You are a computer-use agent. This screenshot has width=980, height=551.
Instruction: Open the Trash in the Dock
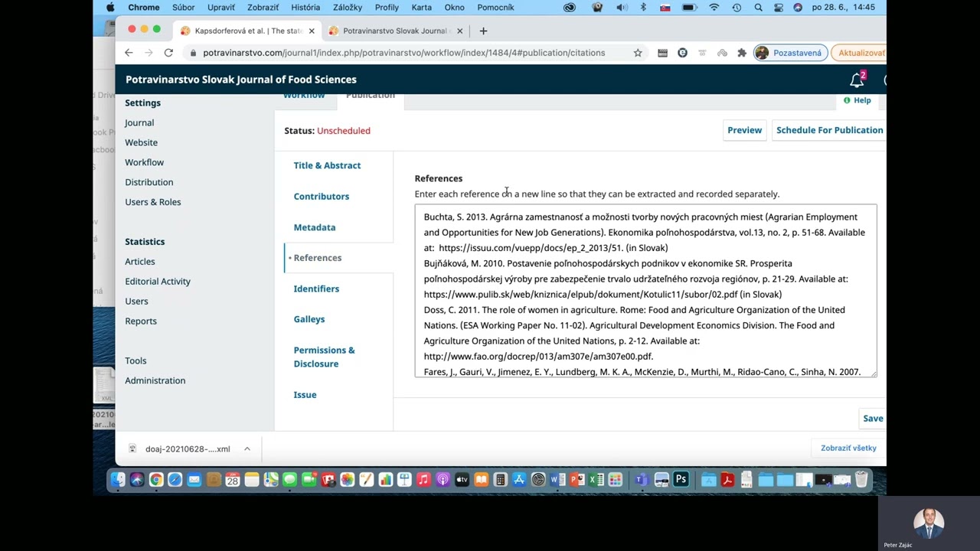[861, 480]
